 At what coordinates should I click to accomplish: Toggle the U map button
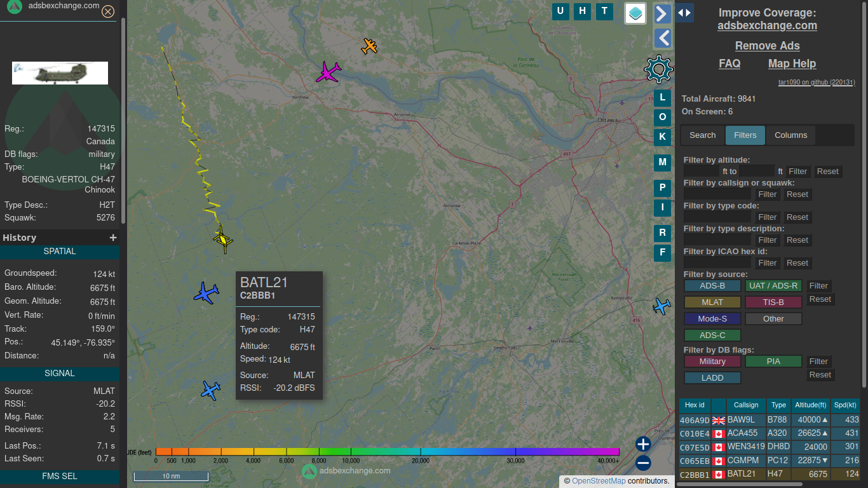560,11
